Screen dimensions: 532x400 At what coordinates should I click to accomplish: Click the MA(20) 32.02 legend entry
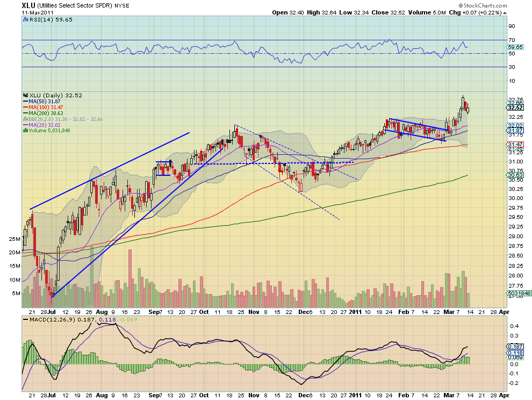point(42,125)
